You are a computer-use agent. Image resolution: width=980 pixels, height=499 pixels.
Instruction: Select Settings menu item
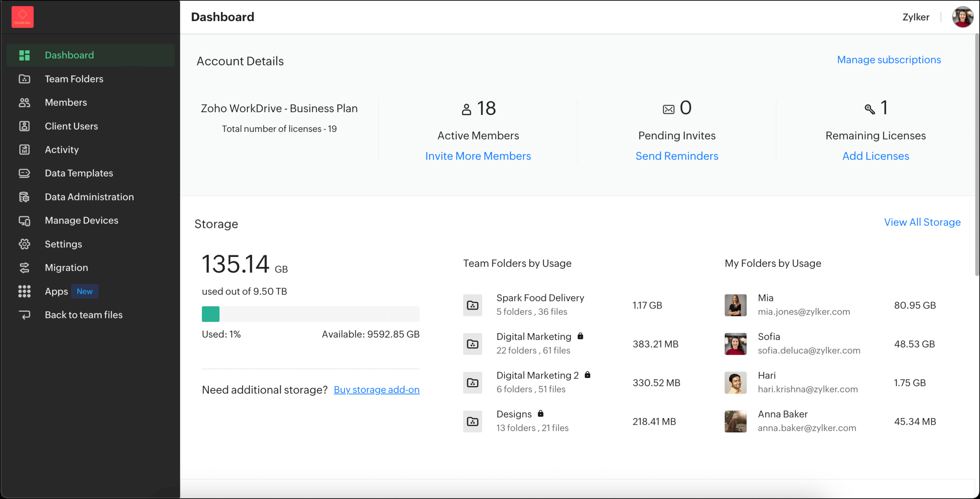click(x=63, y=244)
